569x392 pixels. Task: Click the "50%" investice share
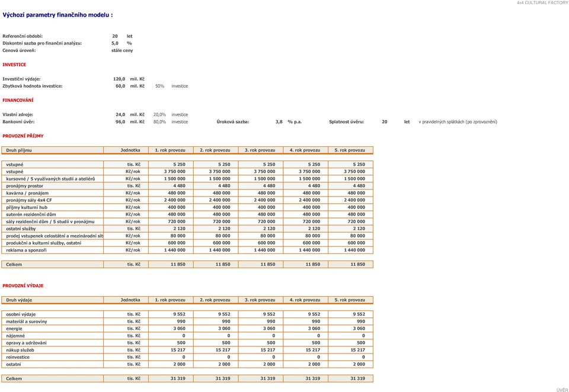pos(159,86)
